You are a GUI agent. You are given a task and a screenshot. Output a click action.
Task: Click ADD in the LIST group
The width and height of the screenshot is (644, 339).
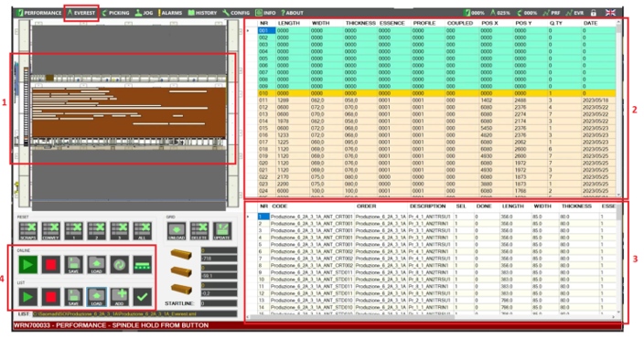[120, 297]
